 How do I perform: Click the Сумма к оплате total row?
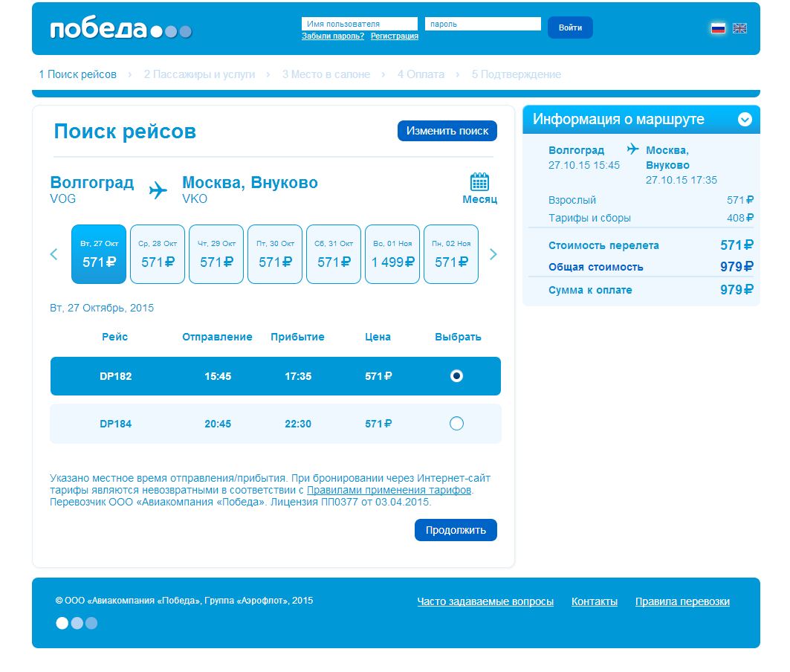coord(650,290)
